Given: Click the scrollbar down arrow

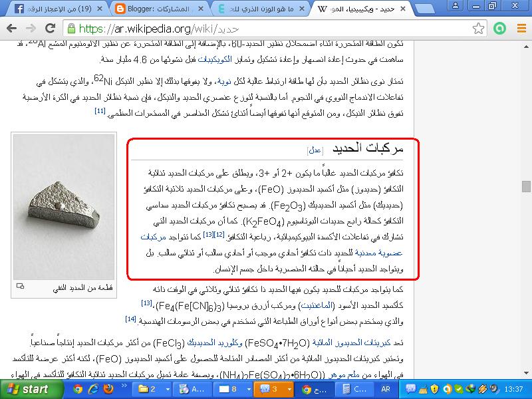Looking at the screenshot, I should [526, 373].
